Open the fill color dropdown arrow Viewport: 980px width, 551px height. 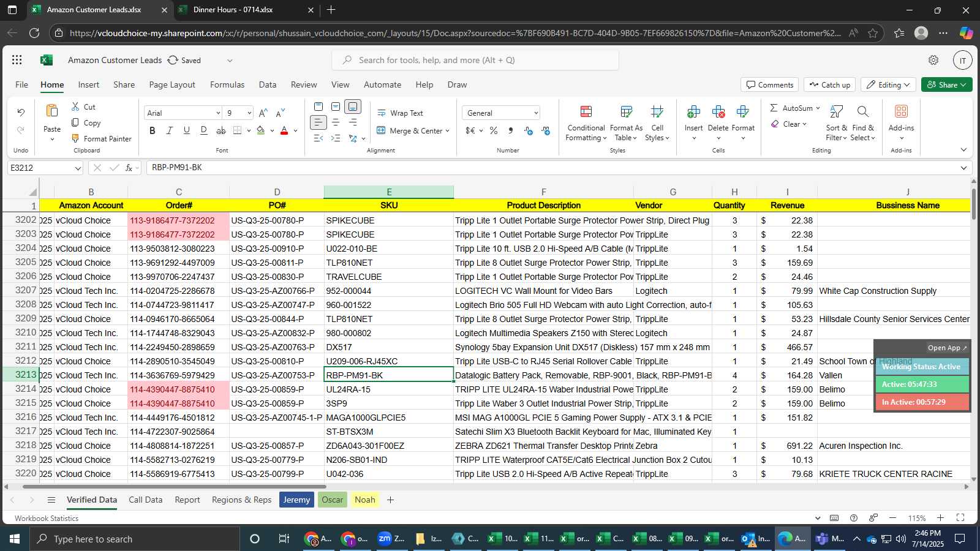(273, 130)
